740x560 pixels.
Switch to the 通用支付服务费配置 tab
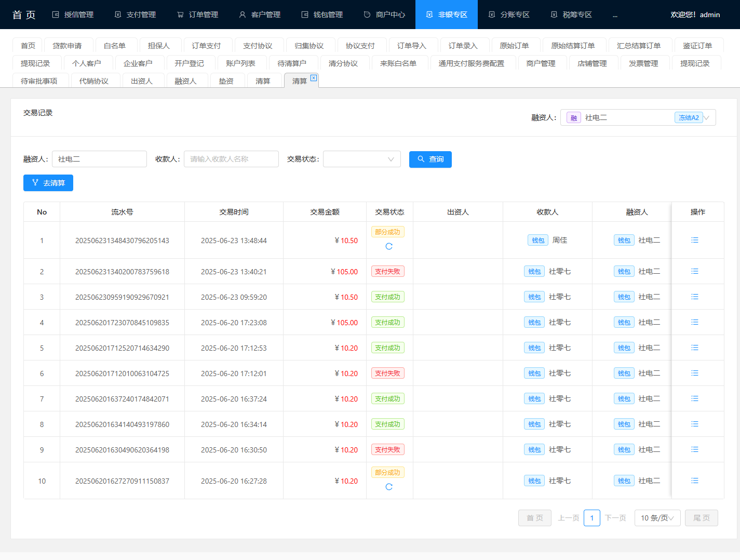click(x=473, y=63)
